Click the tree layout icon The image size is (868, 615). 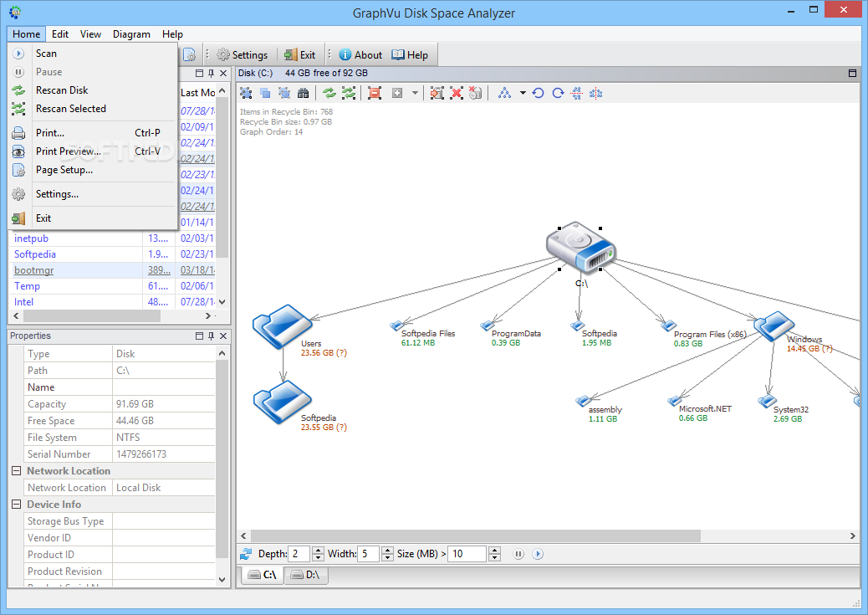[504, 93]
